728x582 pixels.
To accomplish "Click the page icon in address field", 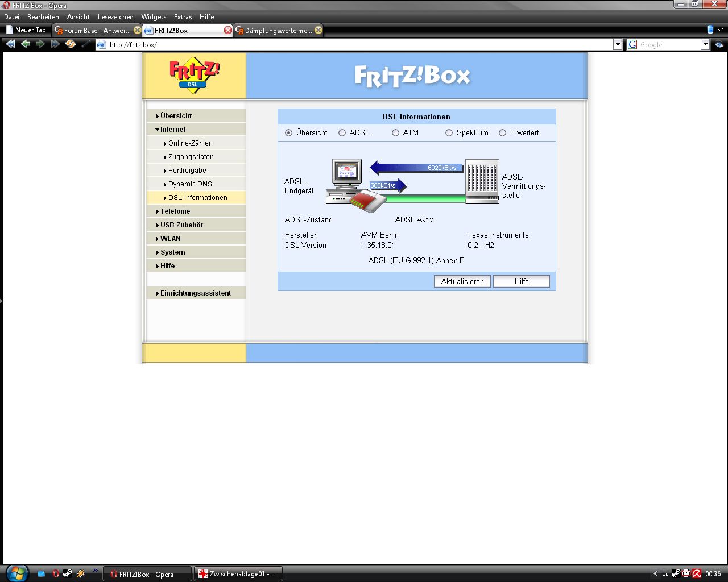I will click(x=102, y=45).
